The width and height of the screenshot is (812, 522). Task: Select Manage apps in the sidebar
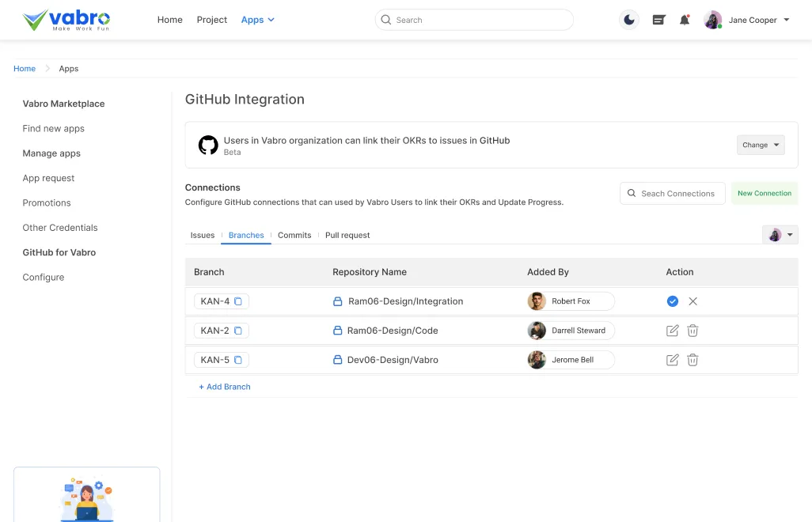[x=51, y=153]
